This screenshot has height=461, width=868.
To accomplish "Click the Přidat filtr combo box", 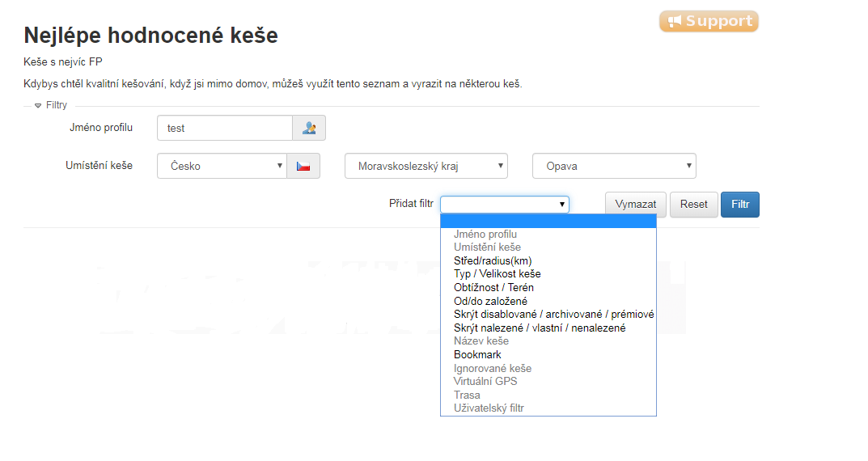I will [504, 204].
